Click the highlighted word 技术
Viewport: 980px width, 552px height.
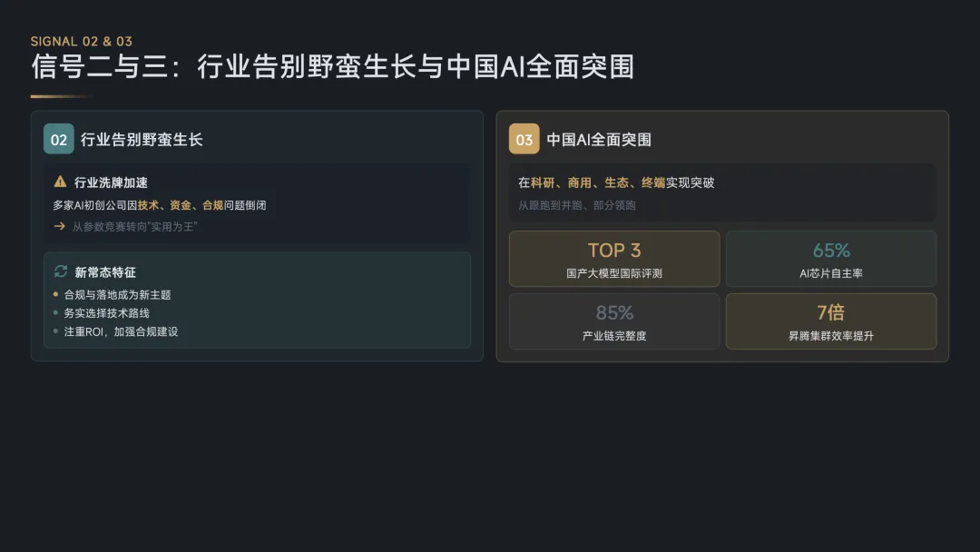(x=149, y=205)
